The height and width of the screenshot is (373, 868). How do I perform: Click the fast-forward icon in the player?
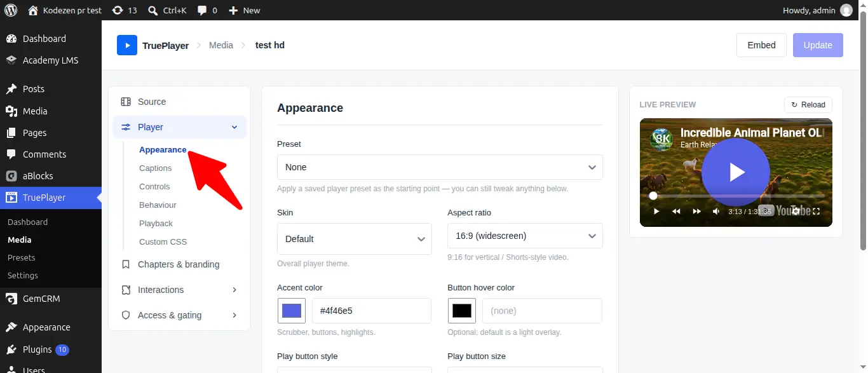pos(697,211)
